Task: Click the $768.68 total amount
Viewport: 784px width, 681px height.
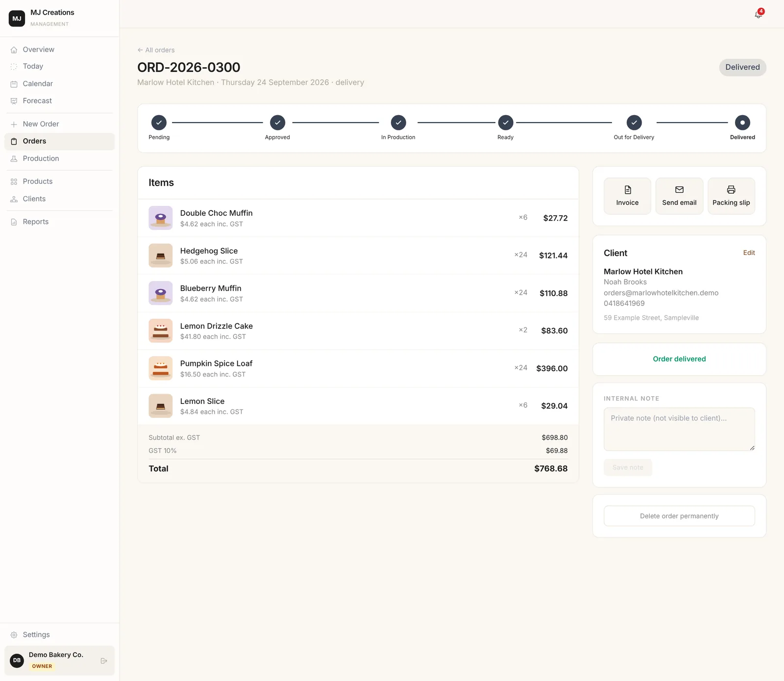Action: tap(551, 469)
